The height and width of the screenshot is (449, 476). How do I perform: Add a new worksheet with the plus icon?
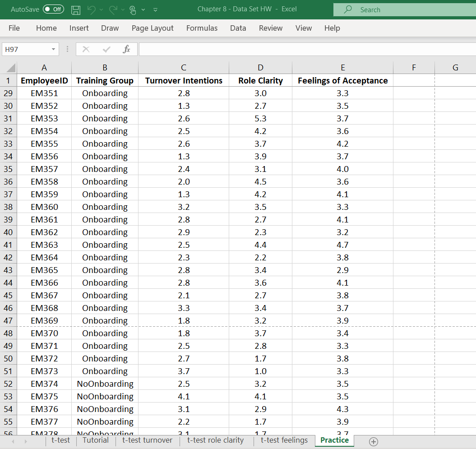(374, 441)
